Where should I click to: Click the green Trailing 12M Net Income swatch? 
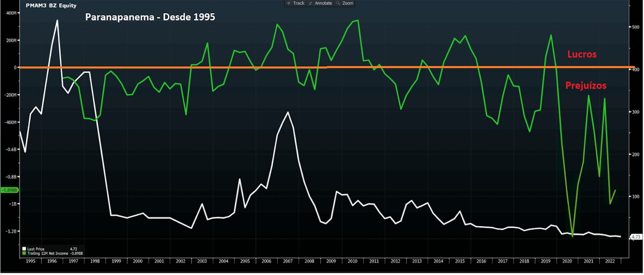tap(24, 253)
